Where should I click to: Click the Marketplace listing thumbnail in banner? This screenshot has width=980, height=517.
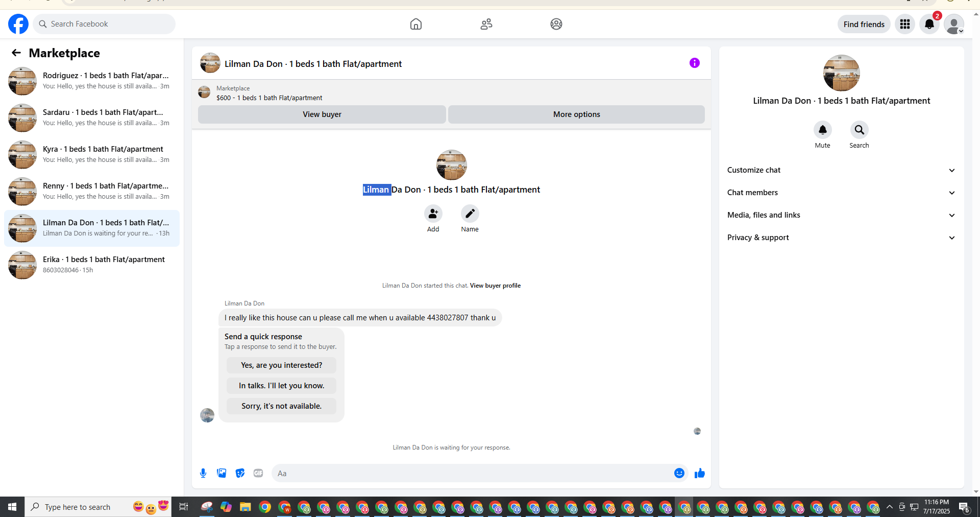tap(204, 92)
